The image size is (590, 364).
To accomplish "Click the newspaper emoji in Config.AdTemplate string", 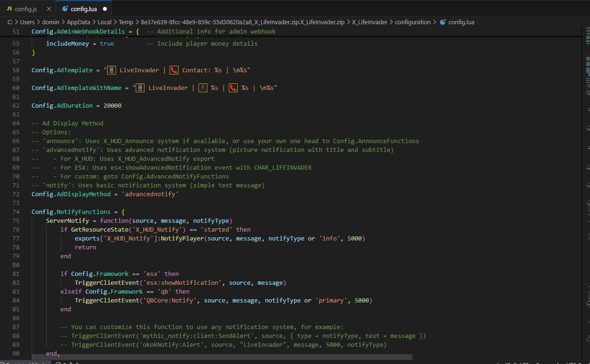I will coord(111,70).
